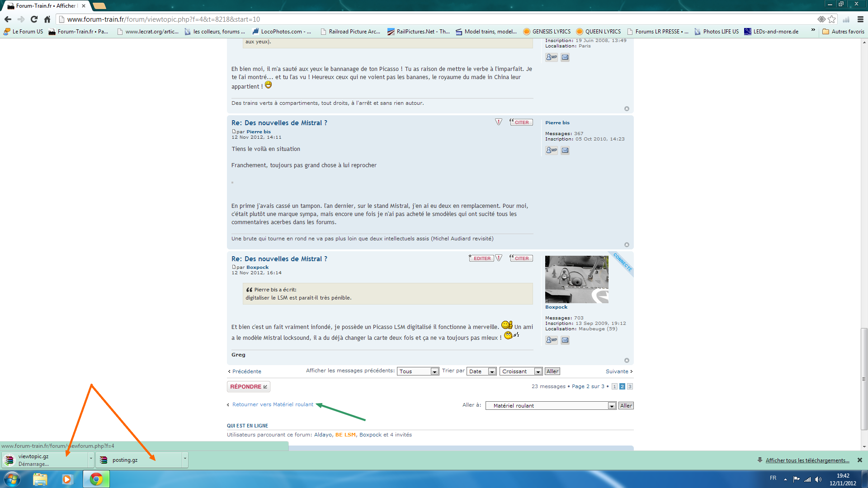Open Le Forum US bookmark
This screenshot has height=488, width=868.
(x=23, y=32)
